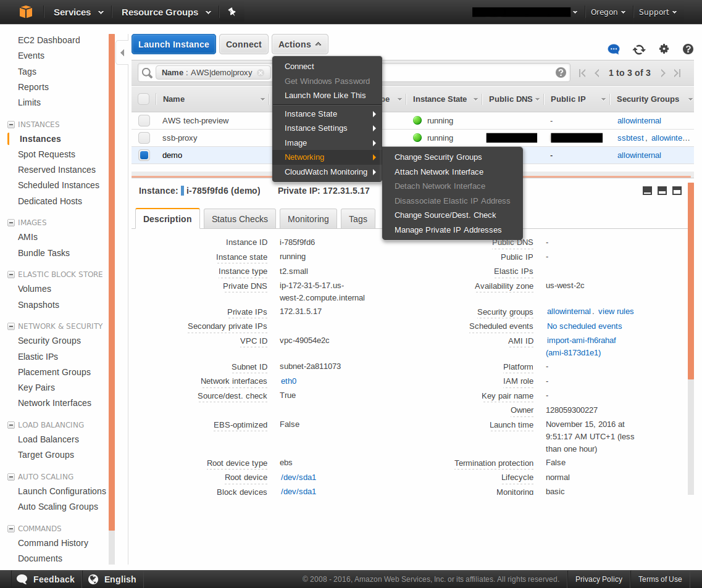Clear the Name search filter tag
Screen dimensions: 702x588
pos(261,73)
